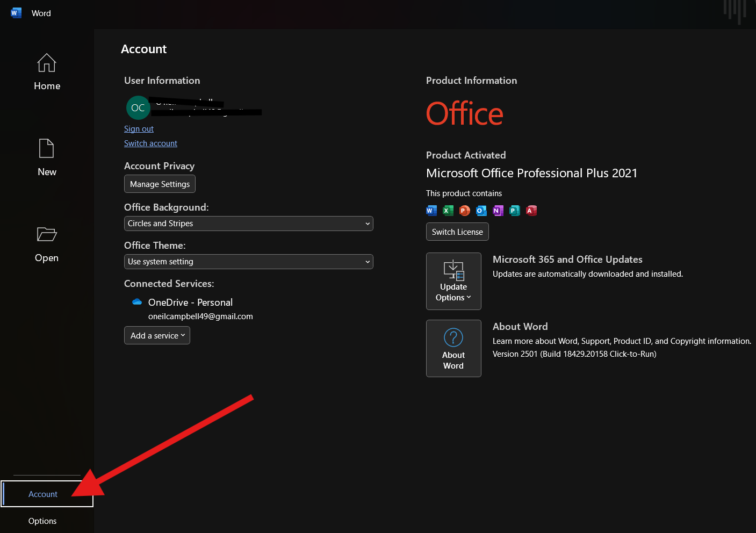Click the OneNote product icon
756x533 pixels.
498,211
